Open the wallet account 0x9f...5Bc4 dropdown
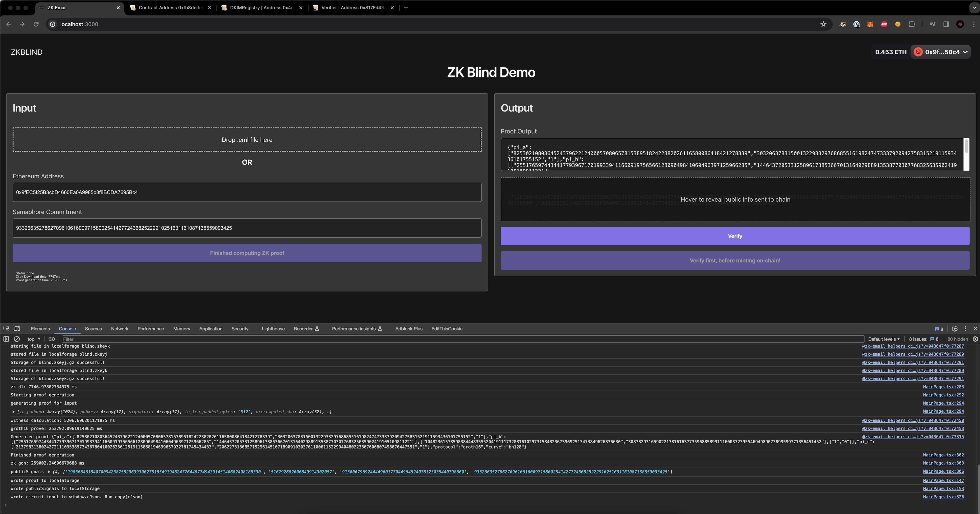Screen dimensions: 980x514 [x=941, y=52]
